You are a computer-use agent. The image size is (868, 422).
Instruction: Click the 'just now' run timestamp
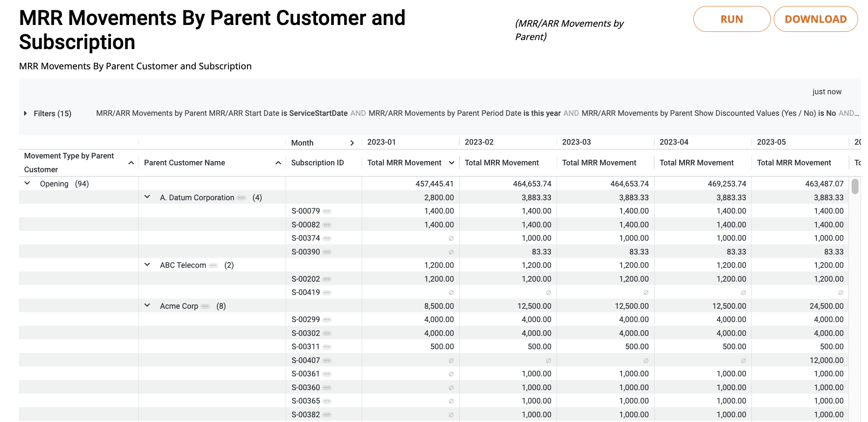tap(827, 92)
